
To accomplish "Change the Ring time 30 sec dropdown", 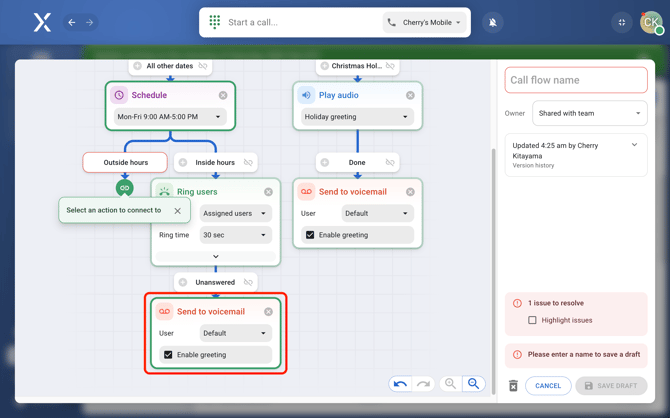I will point(235,235).
